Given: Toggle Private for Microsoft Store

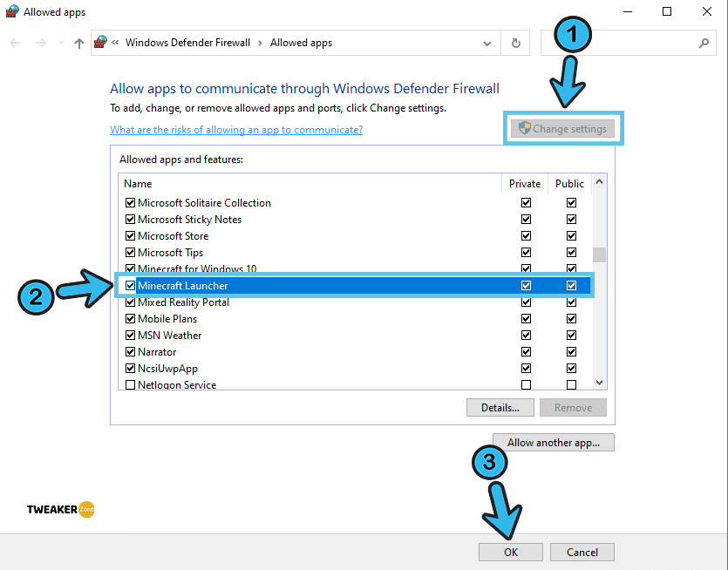Looking at the screenshot, I should (x=526, y=236).
